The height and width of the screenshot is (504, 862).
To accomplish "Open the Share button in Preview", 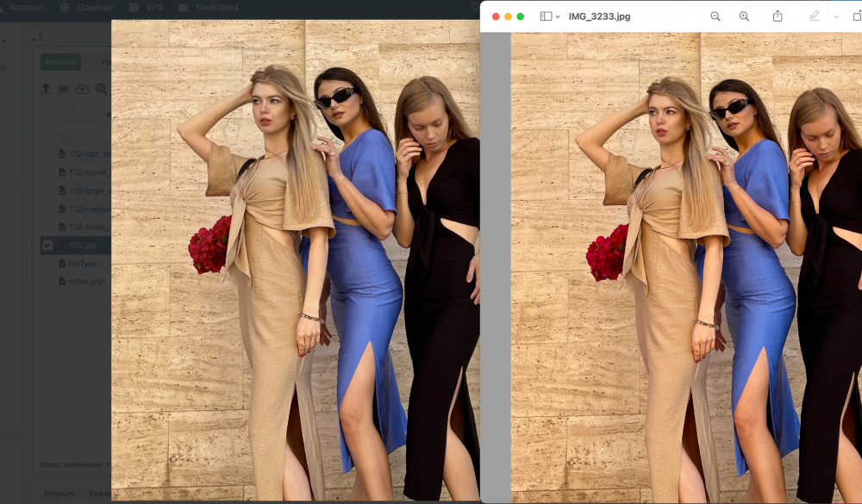I will tap(778, 16).
